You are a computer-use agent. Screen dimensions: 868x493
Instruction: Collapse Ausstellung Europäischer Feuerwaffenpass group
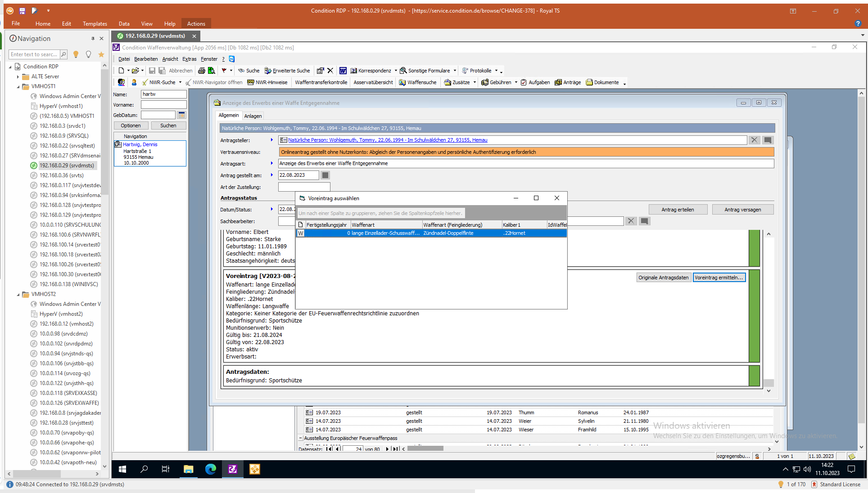(301, 438)
